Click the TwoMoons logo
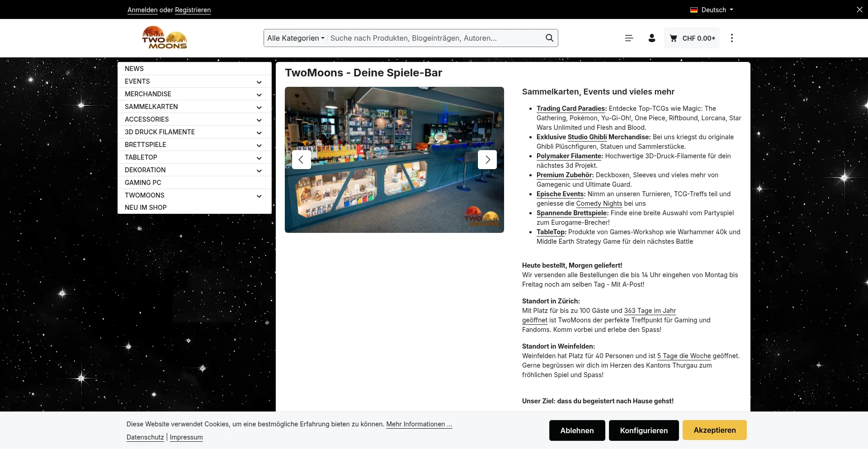Viewport: 868px width, 449px height. pyautogui.click(x=164, y=38)
